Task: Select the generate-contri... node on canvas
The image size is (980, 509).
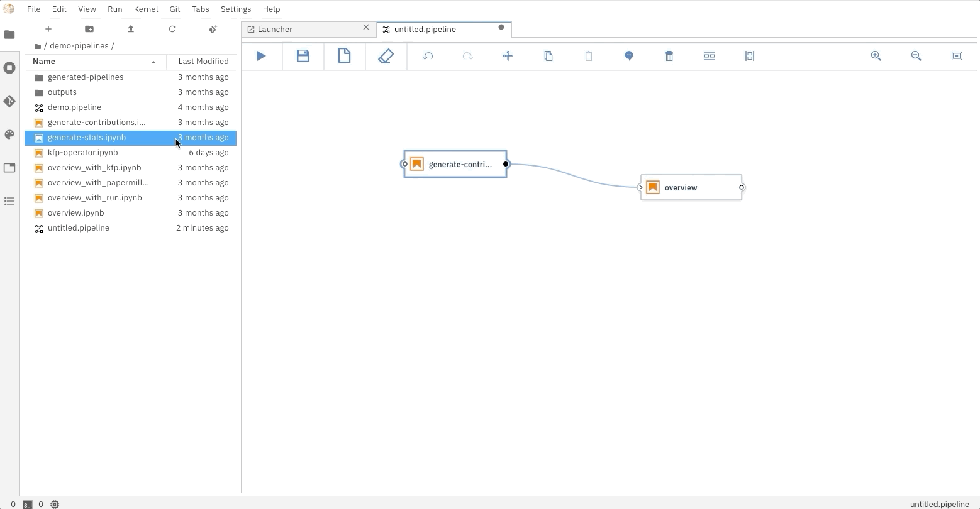Action: pyautogui.click(x=455, y=164)
